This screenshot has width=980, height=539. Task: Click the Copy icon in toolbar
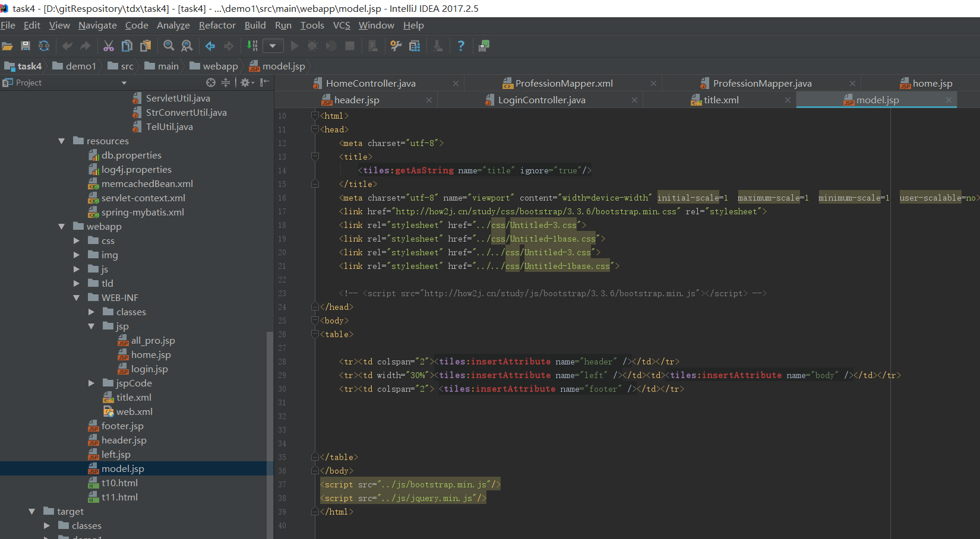127,46
